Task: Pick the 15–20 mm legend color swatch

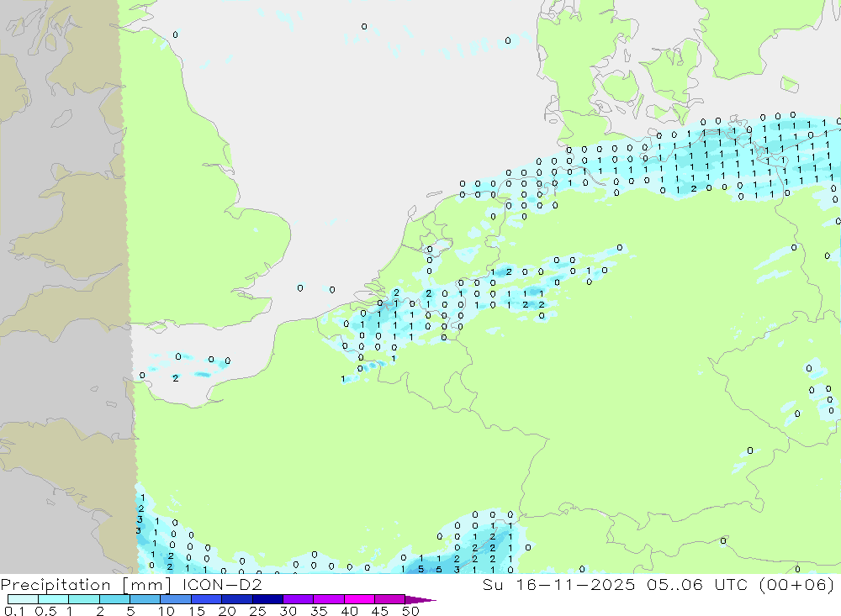Action: click(207, 599)
